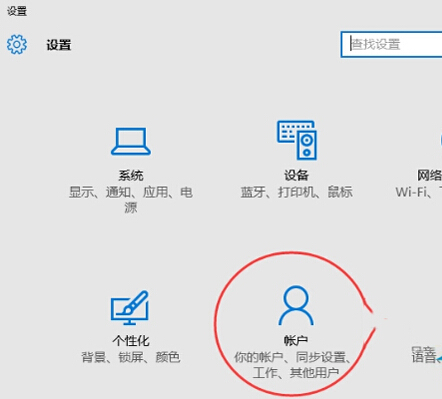Click in the 查找设置 search field
The width and height of the screenshot is (442, 399).
(x=392, y=44)
